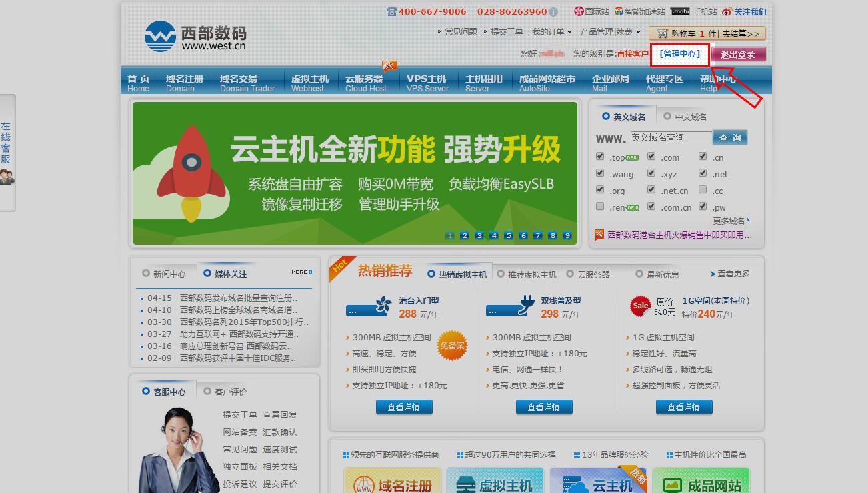Image resolution: width=868 pixels, height=493 pixels.
Task: Open 查看更多 hot products link
Action: (730, 274)
